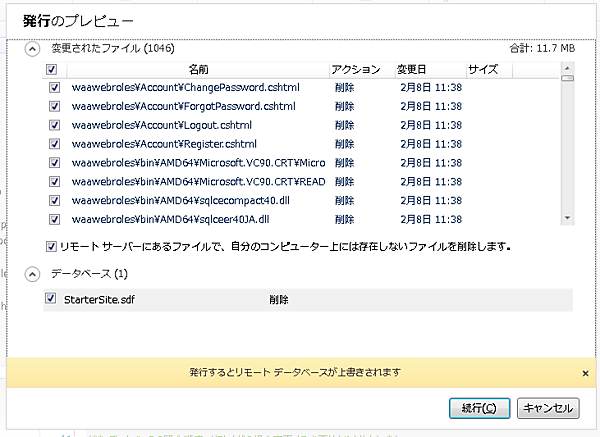Collapse the 変更されたファイル section

coord(33,47)
